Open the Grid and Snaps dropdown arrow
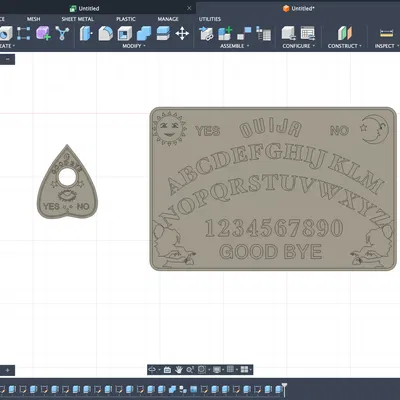This screenshot has width=400, height=400. (237, 369)
